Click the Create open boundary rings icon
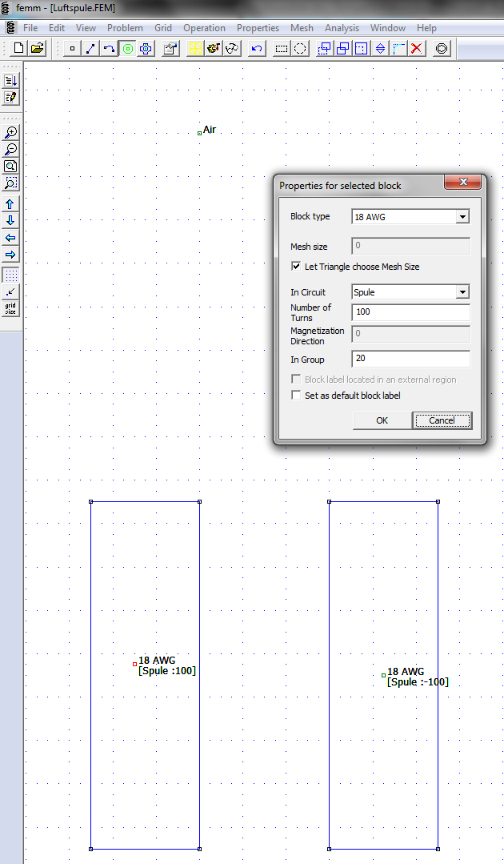This screenshot has height=864, width=504. [x=442, y=49]
